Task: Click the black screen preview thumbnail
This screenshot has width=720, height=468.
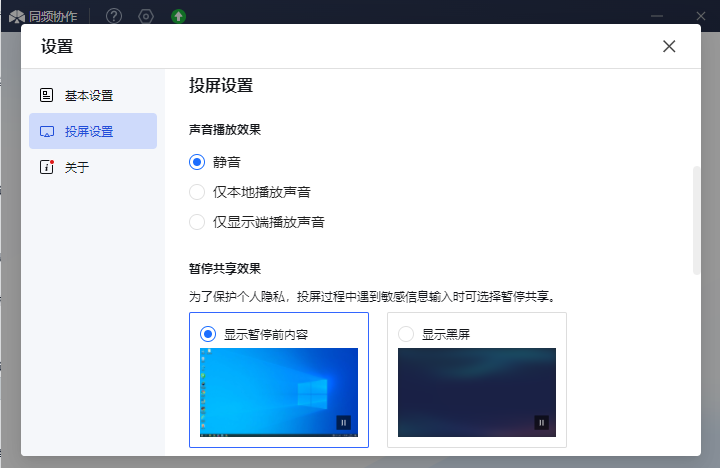Action: (477, 392)
